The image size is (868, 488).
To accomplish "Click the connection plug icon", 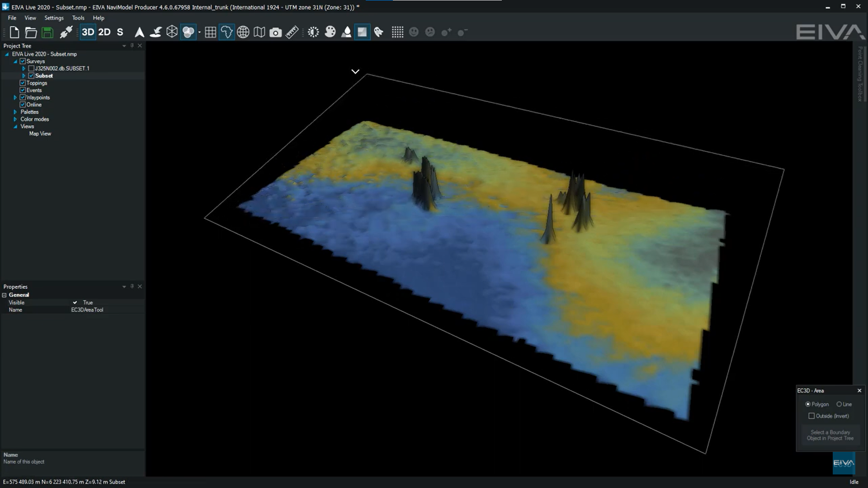I will tap(66, 32).
